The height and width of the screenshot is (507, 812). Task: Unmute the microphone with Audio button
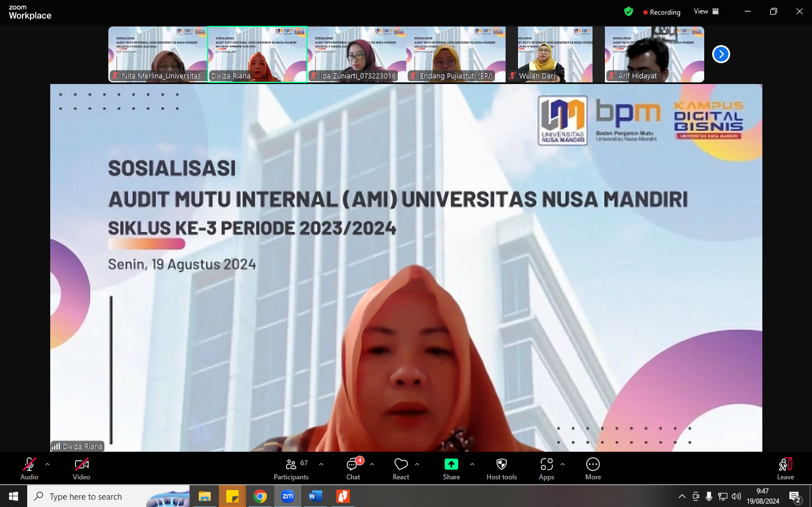(29, 468)
